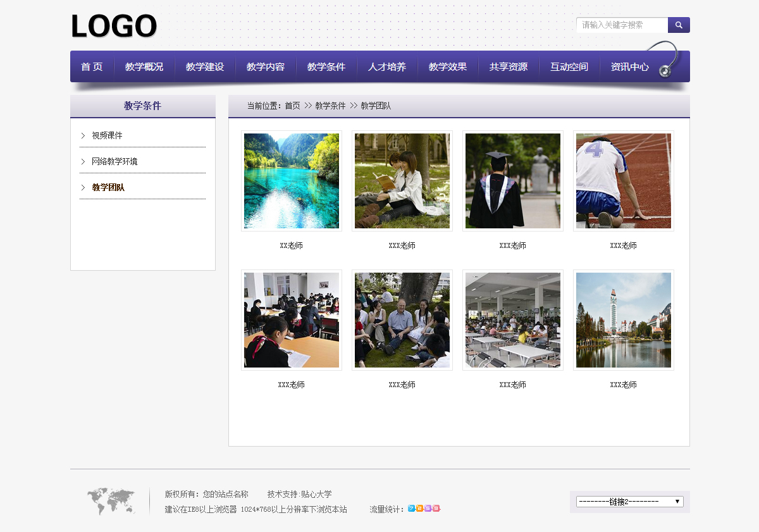Image resolution: width=759 pixels, height=532 pixels.
Task: Click the arrow beside 视频课件
Action: pos(83,136)
